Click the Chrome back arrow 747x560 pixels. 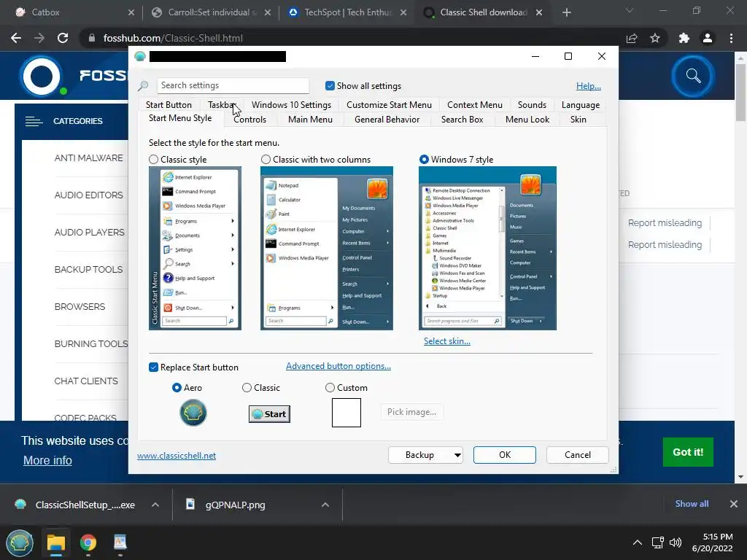(16, 38)
